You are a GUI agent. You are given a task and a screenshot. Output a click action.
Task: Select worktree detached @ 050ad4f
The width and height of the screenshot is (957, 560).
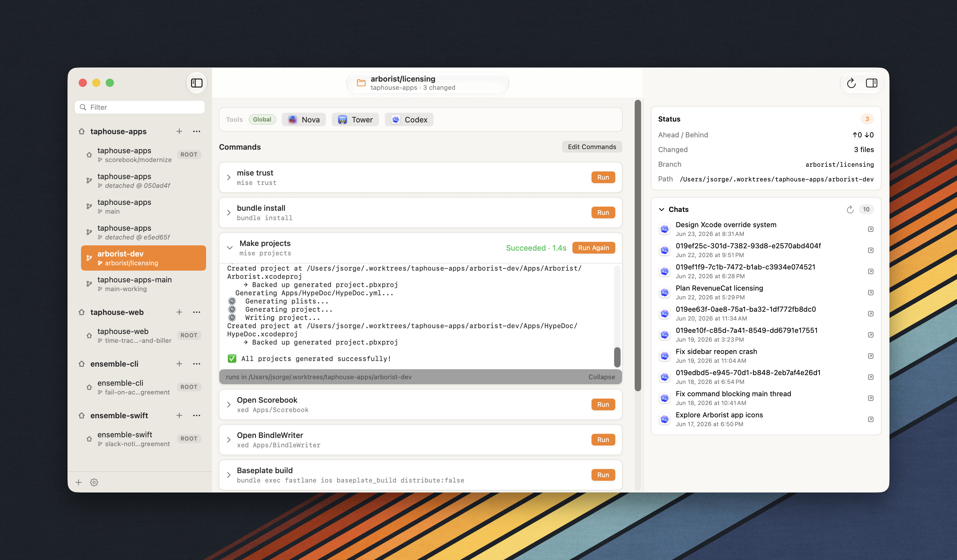[143, 181]
